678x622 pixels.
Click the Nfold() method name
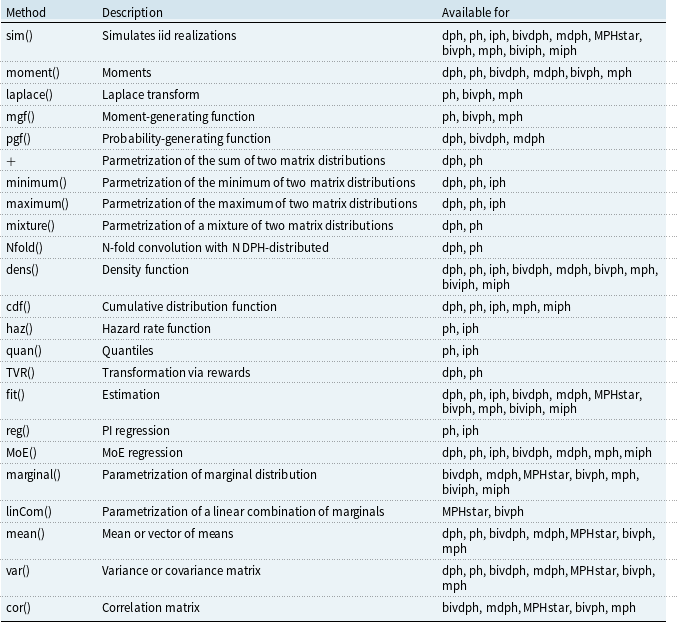tap(25, 248)
